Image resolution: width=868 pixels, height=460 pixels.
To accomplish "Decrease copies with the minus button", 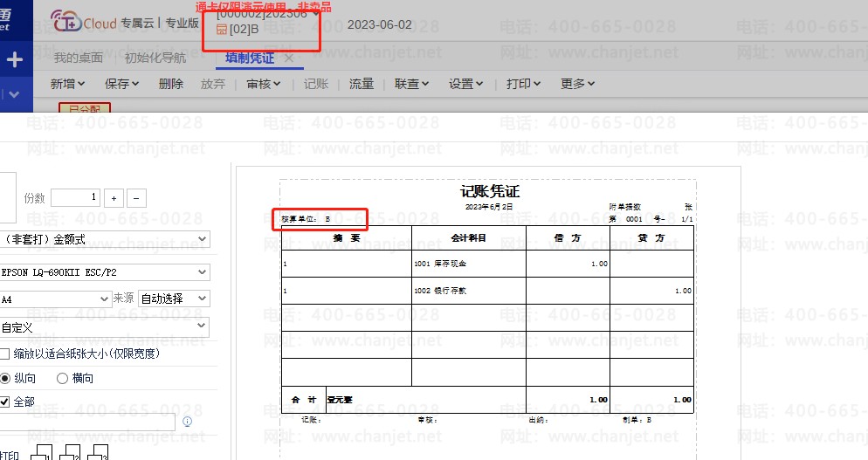I will click(136, 198).
